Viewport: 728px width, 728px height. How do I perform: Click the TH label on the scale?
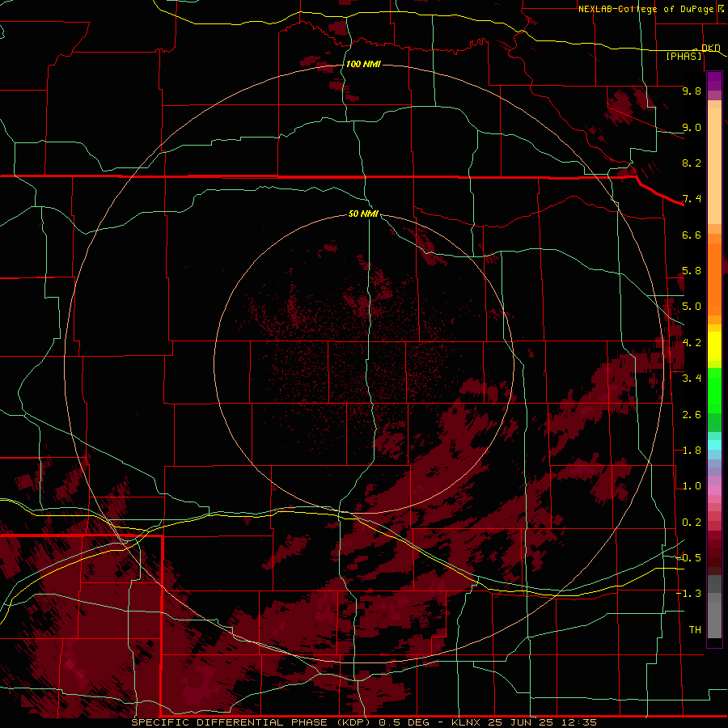[695, 630]
